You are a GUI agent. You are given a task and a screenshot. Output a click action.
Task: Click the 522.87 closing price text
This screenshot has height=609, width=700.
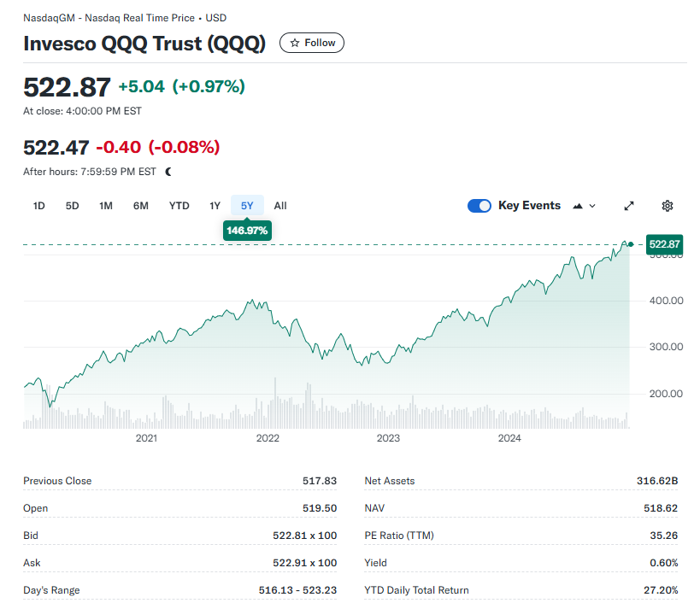[x=65, y=87]
